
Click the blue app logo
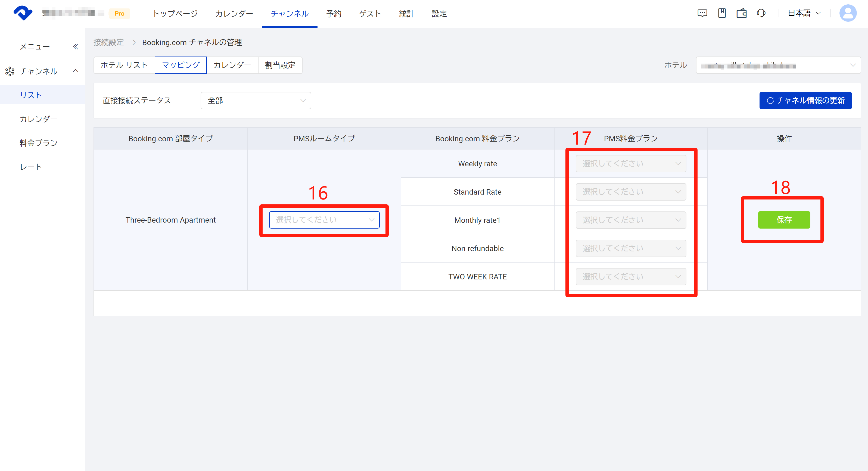(x=23, y=13)
